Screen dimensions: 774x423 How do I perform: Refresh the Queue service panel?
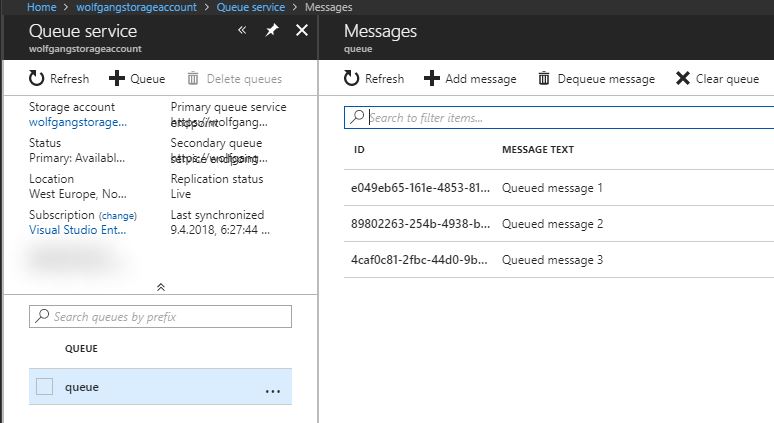[x=58, y=78]
